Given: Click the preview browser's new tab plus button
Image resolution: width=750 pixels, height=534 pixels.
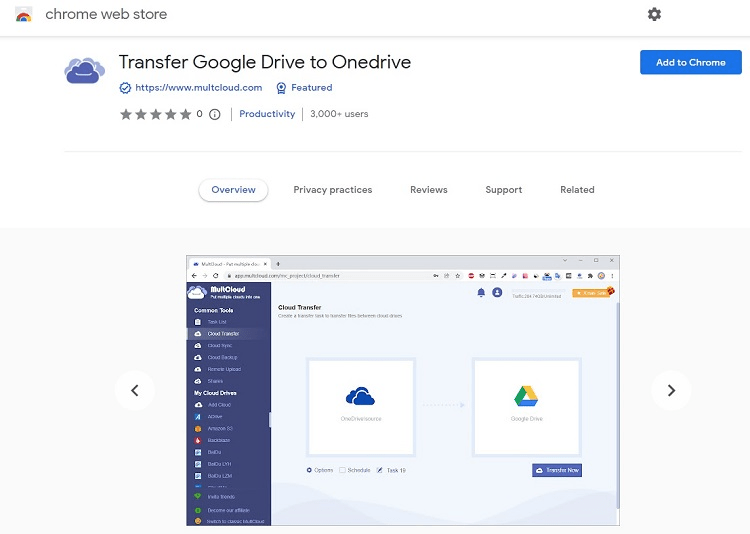Looking at the screenshot, I should [x=278, y=264].
